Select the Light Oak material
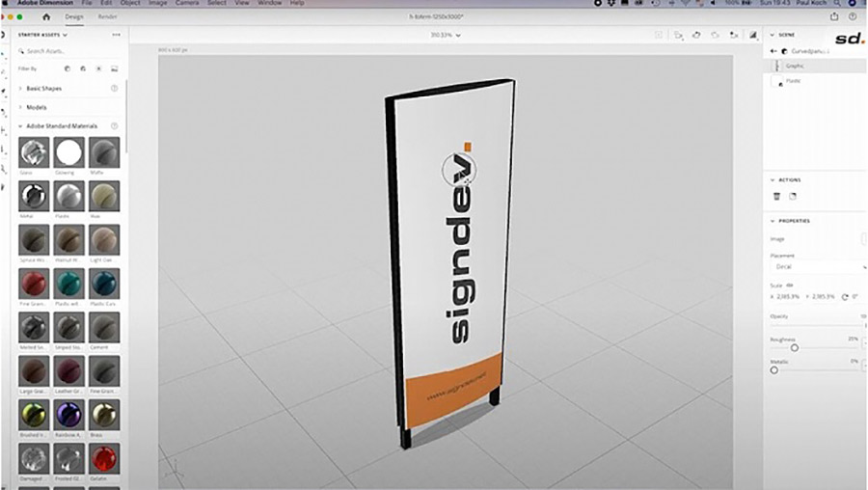 pos(104,240)
